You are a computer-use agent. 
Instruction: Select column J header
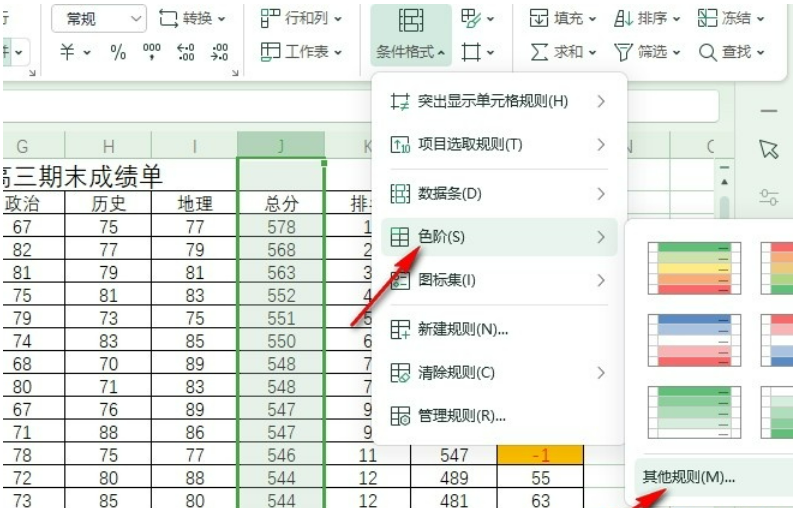tap(281, 146)
